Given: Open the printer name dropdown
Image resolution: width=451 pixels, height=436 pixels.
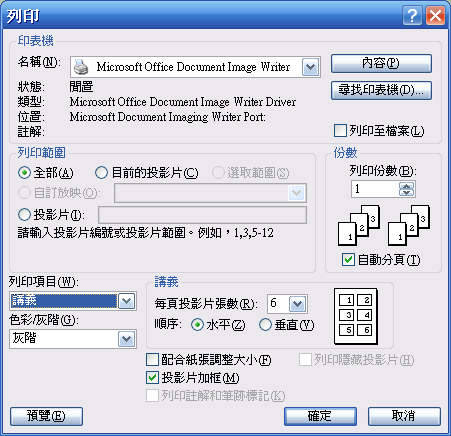Looking at the screenshot, I should pyautogui.click(x=311, y=67).
